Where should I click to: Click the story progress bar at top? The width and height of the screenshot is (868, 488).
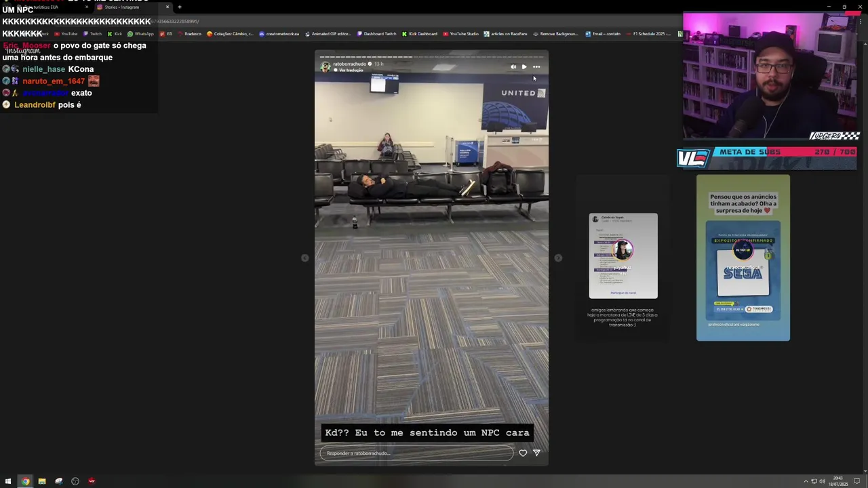click(x=431, y=57)
